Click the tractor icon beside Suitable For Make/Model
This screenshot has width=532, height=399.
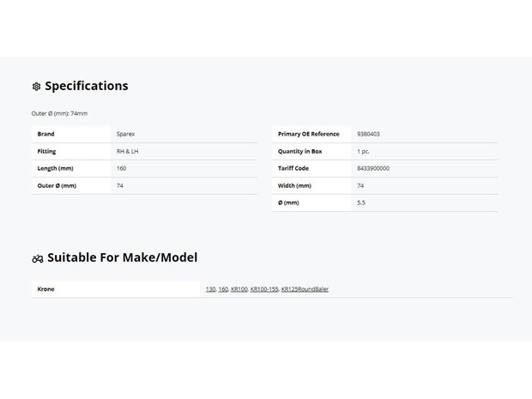click(37, 259)
